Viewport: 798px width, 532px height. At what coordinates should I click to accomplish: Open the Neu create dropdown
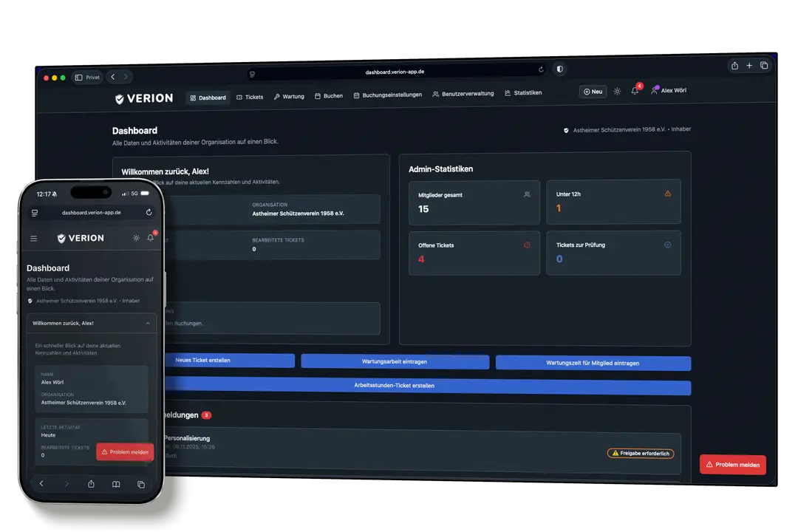pyautogui.click(x=593, y=92)
